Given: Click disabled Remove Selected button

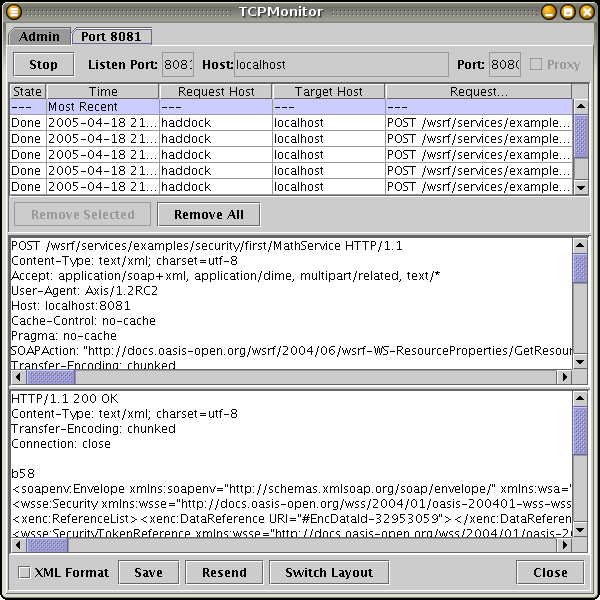Looking at the screenshot, I should pyautogui.click(x=83, y=214).
